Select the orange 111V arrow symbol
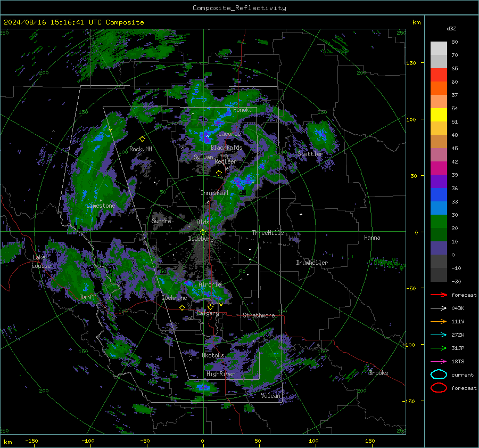479x448 pixels. tap(439, 321)
